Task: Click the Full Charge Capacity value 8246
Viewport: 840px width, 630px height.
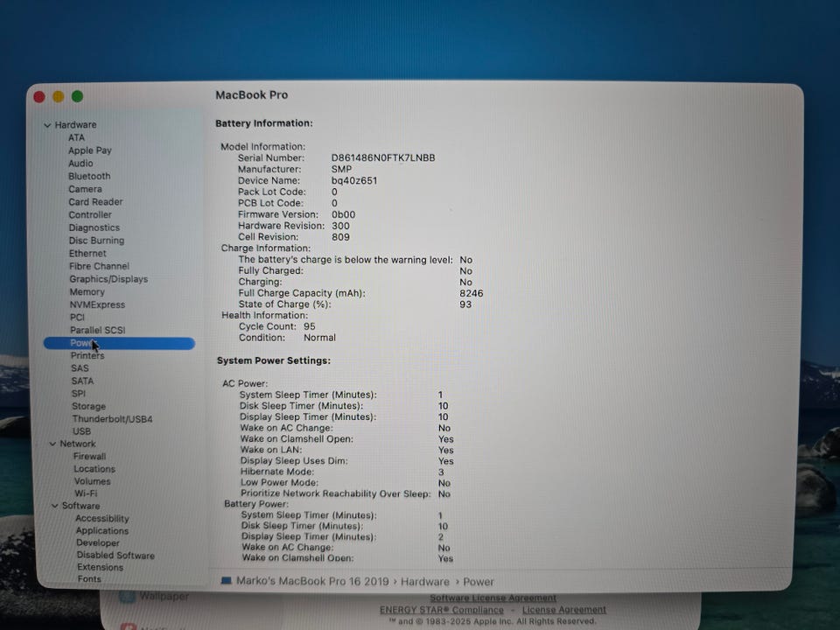Action: tap(472, 294)
